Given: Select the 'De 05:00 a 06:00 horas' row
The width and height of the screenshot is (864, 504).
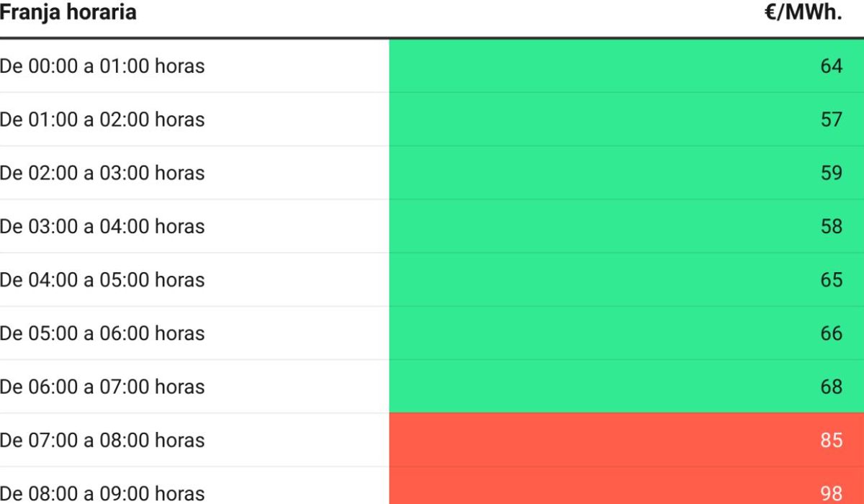Looking at the screenshot, I should (x=432, y=333).
